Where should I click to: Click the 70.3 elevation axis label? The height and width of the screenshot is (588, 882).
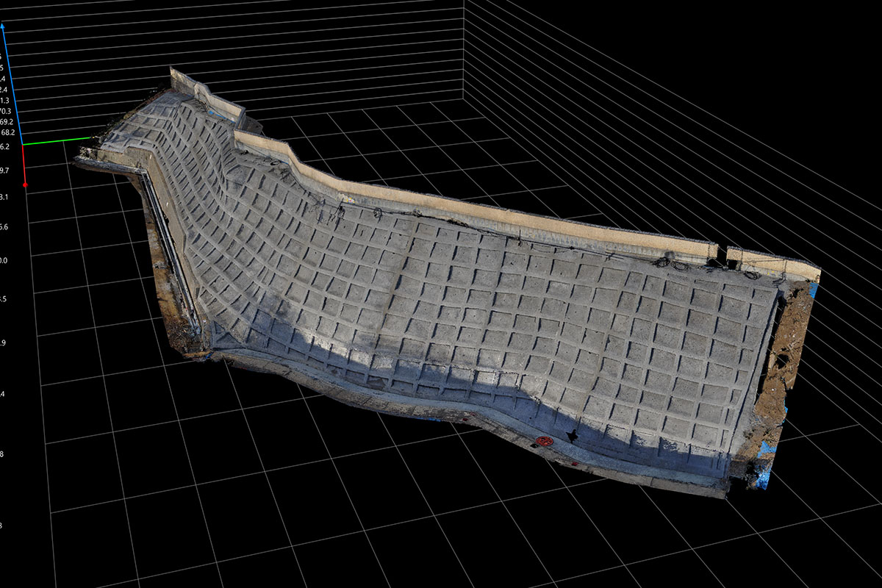pyautogui.click(x=5, y=110)
